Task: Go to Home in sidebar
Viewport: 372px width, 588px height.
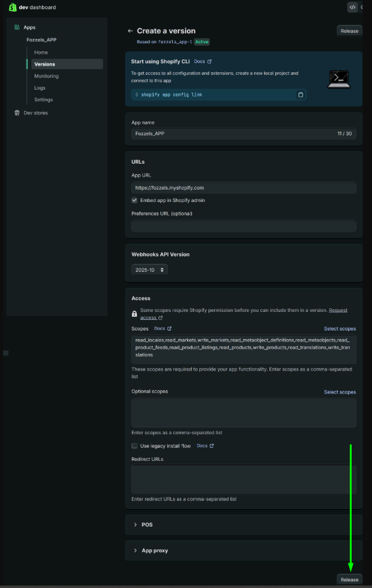Action: click(41, 52)
